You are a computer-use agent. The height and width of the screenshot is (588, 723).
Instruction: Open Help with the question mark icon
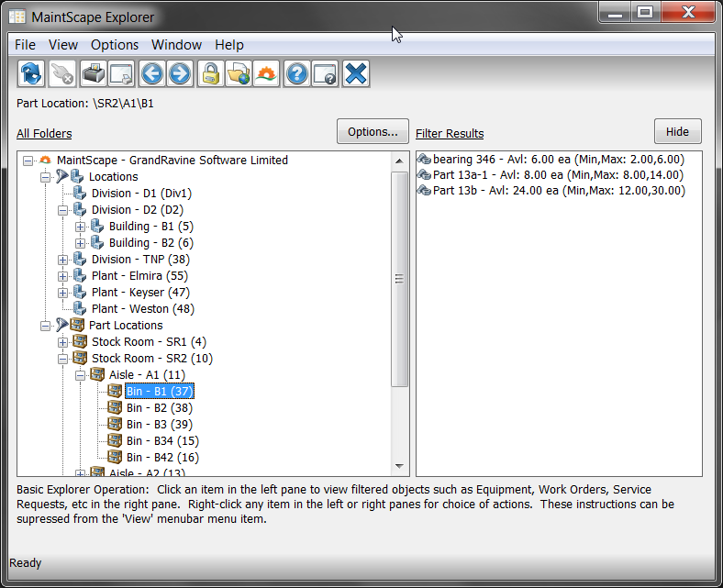point(297,73)
